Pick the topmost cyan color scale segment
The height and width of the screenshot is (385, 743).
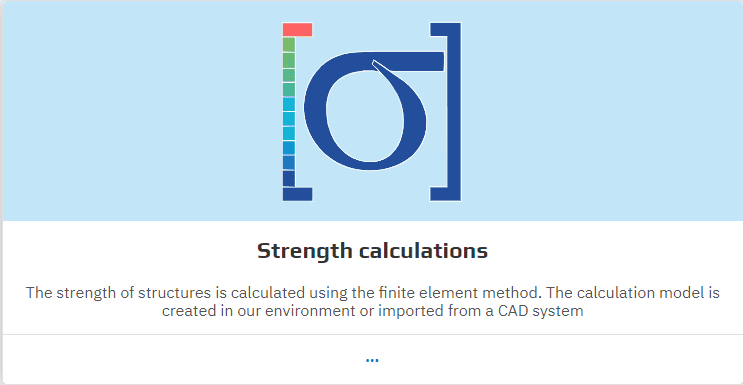[289, 104]
